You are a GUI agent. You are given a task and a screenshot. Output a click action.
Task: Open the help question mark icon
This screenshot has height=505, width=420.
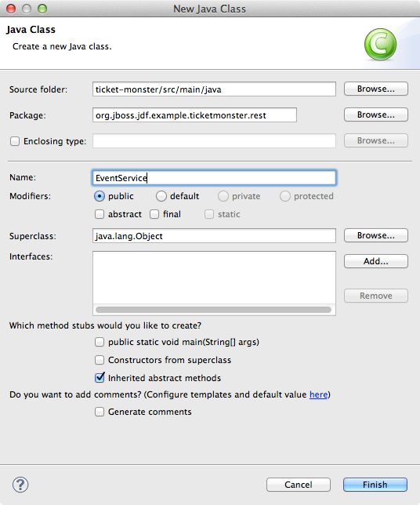(20, 485)
